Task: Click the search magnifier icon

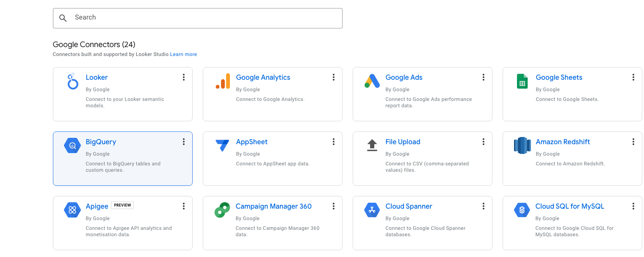Action: pyautogui.click(x=63, y=18)
